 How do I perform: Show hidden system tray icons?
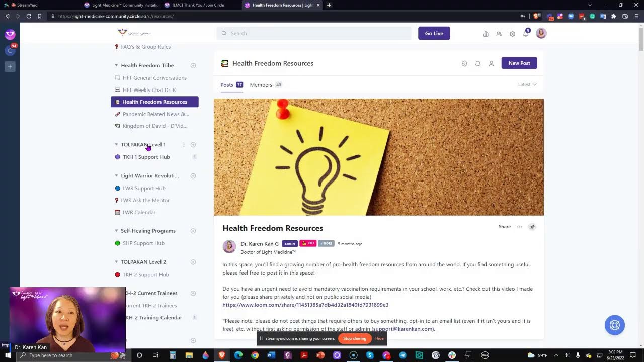[x=556, y=355]
